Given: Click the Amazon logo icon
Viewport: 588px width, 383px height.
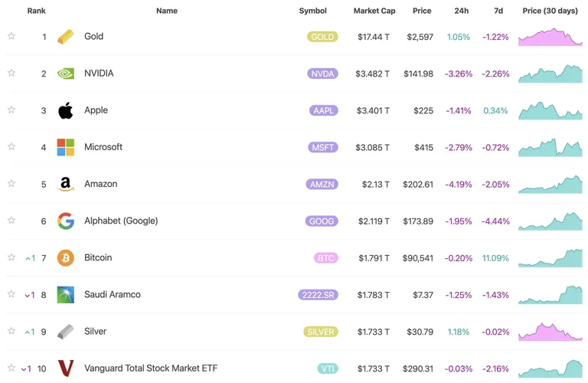Looking at the screenshot, I should click(65, 184).
